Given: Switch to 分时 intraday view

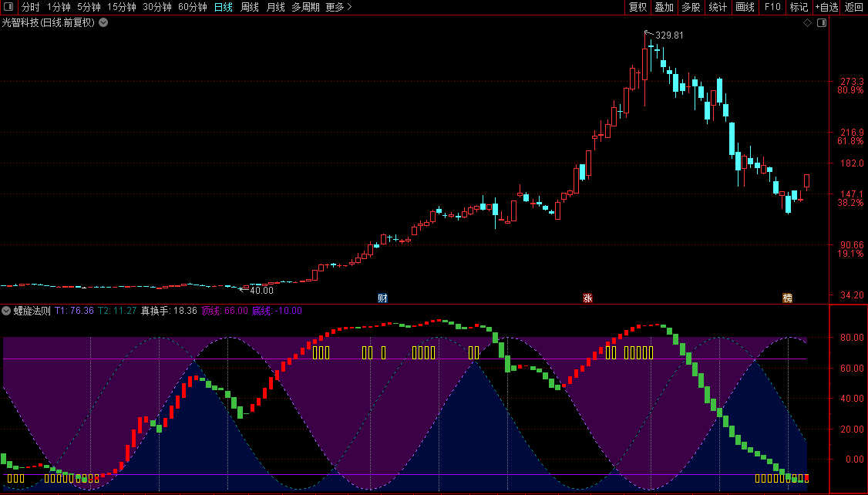Looking at the screenshot, I should [30, 7].
